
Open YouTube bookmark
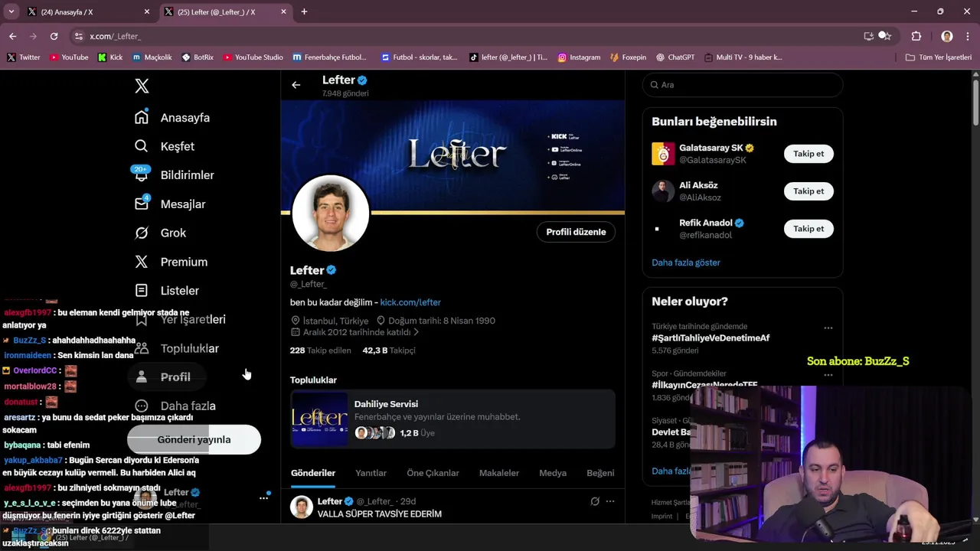point(69,57)
